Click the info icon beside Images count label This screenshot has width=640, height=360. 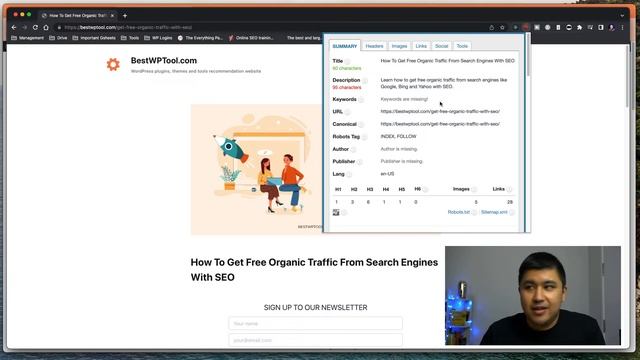[474, 189]
